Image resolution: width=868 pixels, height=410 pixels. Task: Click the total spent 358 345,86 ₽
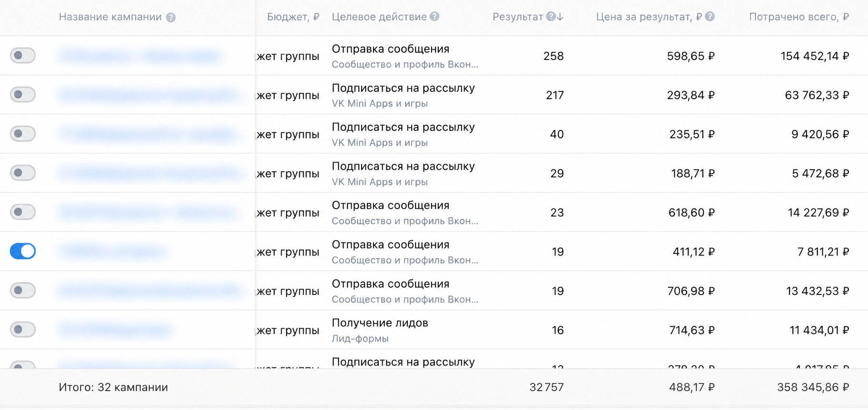[813, 387]
